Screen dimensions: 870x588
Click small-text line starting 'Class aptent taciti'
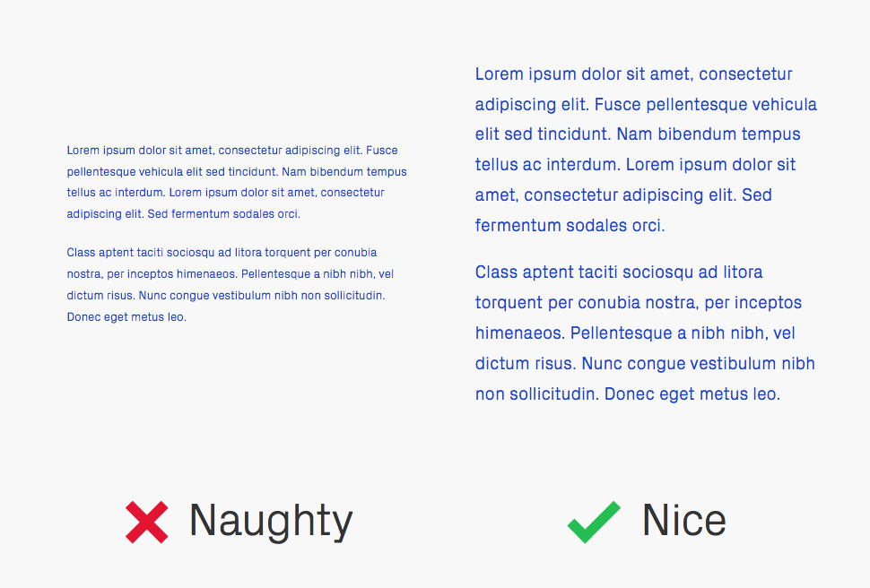[x=222, y=253]
